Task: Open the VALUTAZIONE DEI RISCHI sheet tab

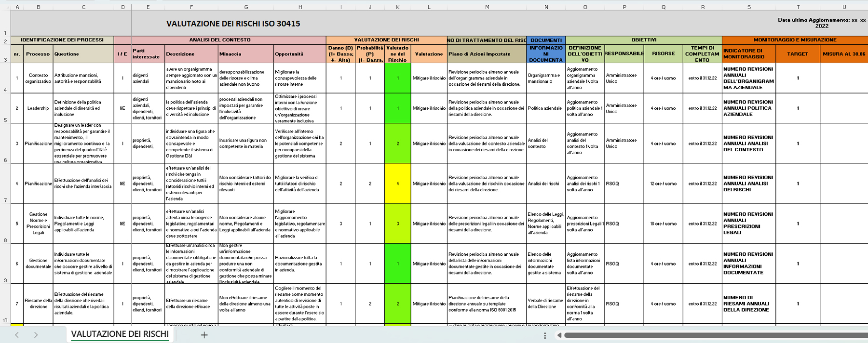Action: click(120, 334)
